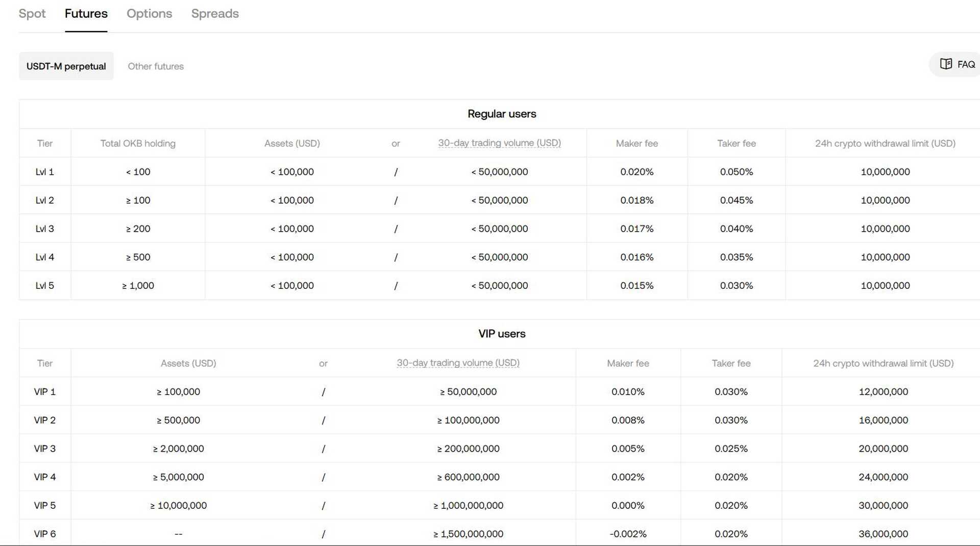This screenshot has width=980, height=546.
Task: Click VIP 5 withdrawal limit 30,000,000
Action: pos(883,506)
